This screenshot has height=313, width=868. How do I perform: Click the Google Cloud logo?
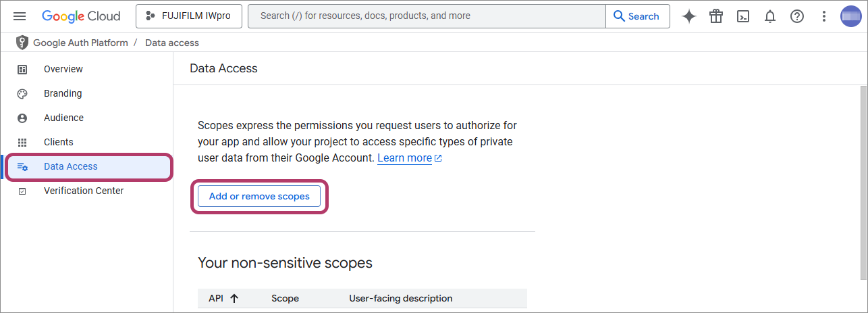81,16
